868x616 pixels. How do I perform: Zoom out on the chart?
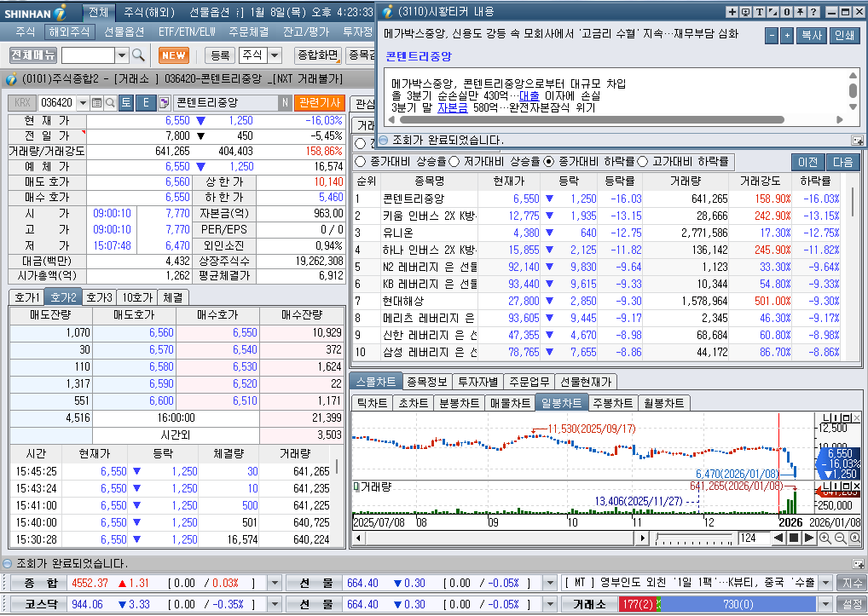pos(841,538)
